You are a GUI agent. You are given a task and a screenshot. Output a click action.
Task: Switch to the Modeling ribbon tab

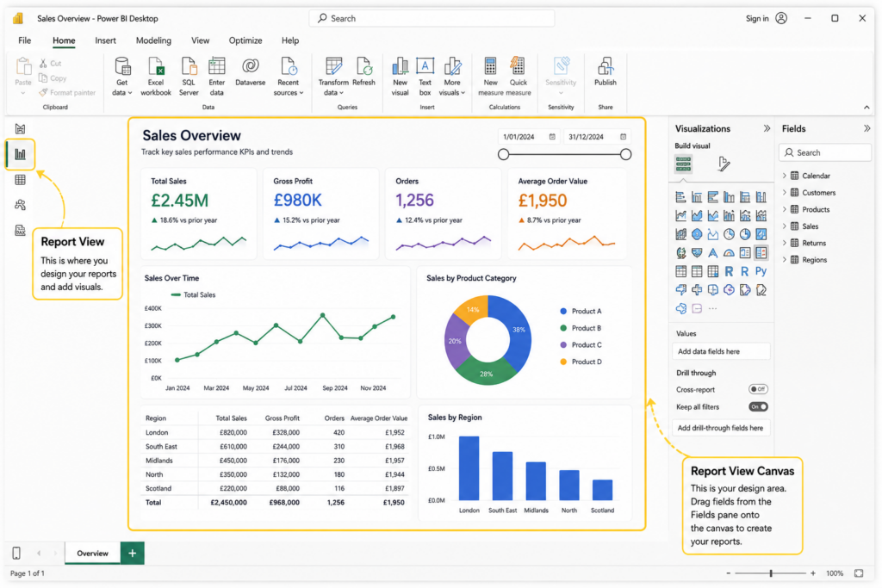153,40
